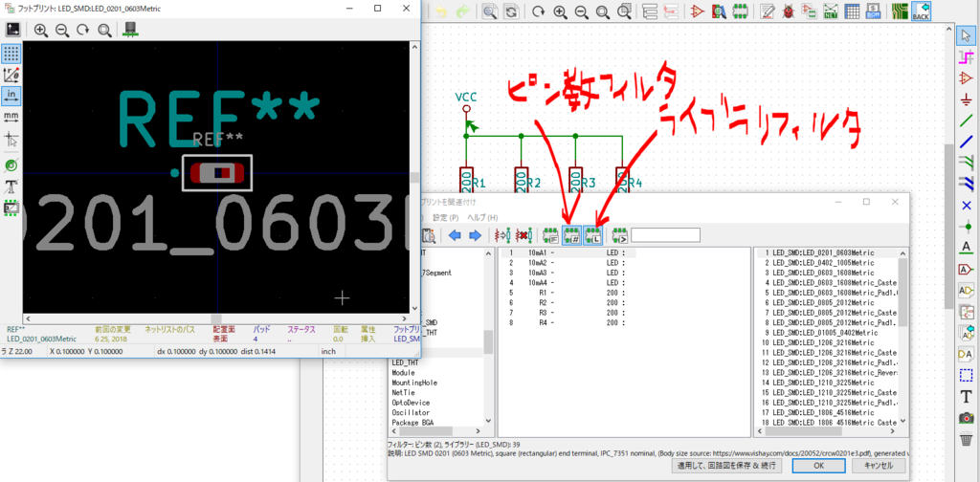Zoom to selection in the schematic
Image resolution: width=980 pixels, height=482 pixels.
pyautogui.click(x=624, y=11)
